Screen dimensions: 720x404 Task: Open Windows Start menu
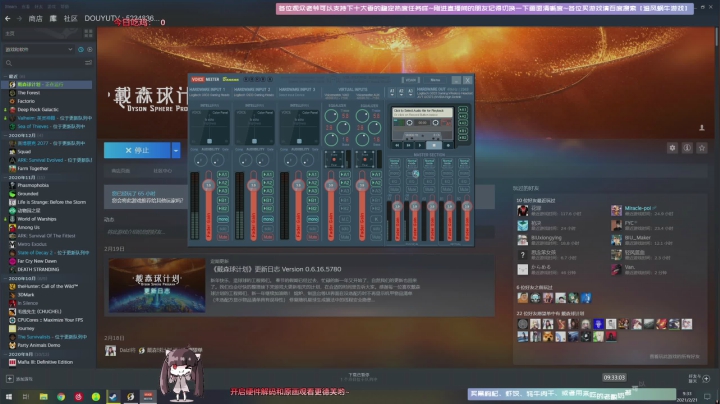8,396
